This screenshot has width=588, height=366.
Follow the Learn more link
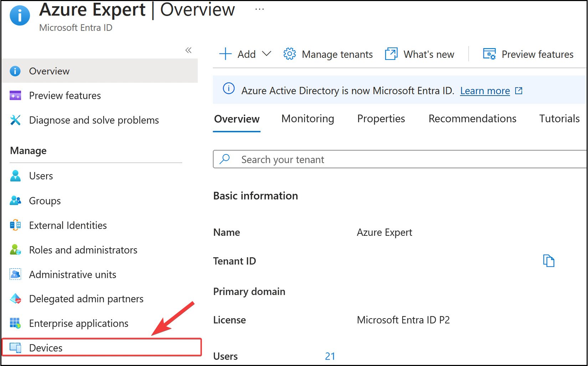click(485, 91)
